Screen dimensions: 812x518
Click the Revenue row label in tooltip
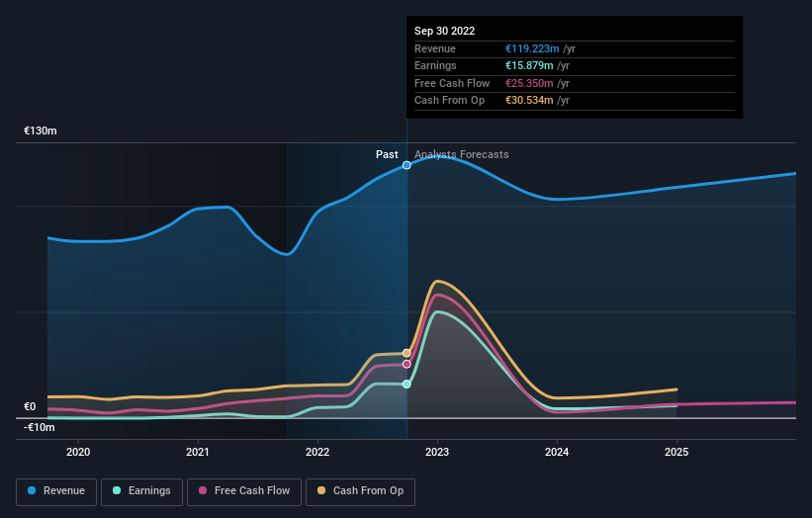coord(435,48)
